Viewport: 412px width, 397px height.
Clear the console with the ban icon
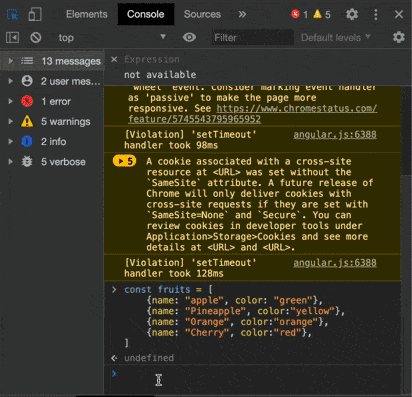pyautogui.click(x=36, y=37)
